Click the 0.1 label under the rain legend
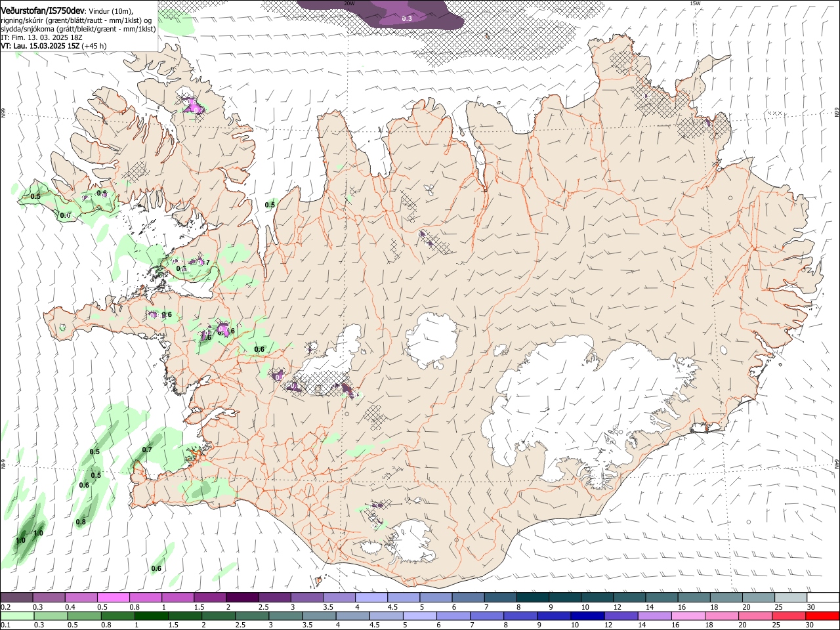This screenshot has width=840, height=630. point(5,625)
